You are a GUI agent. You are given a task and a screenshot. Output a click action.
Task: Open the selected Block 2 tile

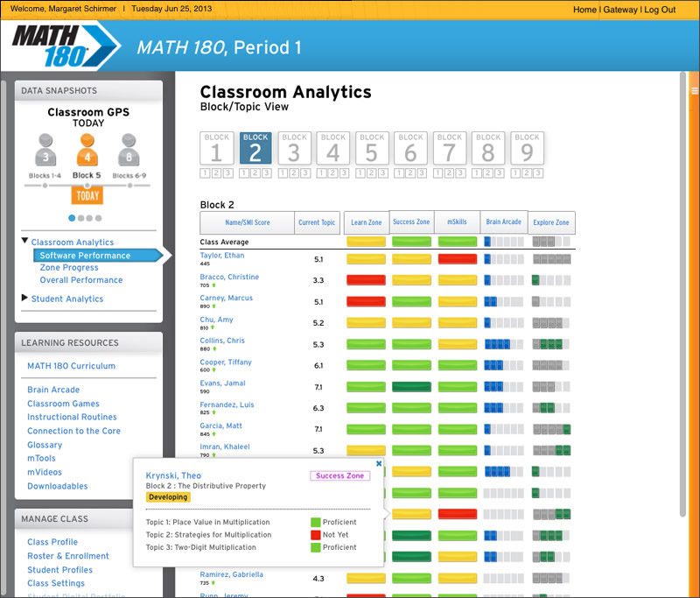pos(255,148)
